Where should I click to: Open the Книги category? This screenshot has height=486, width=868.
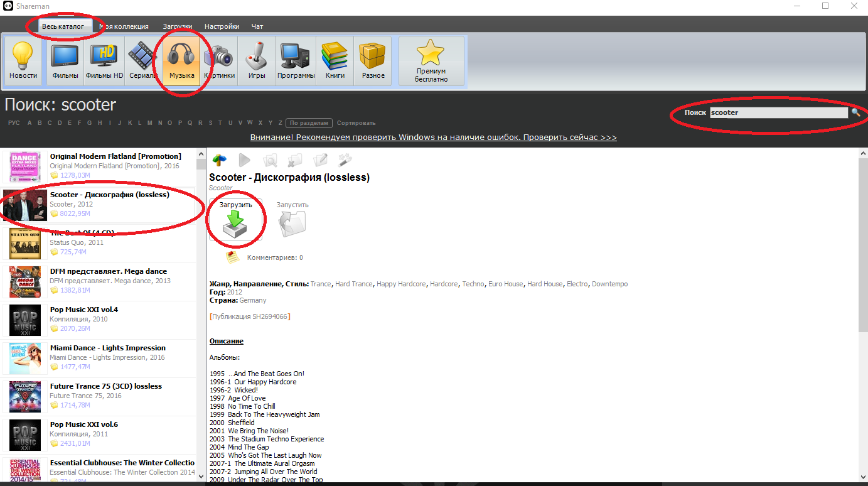[335, 61]
